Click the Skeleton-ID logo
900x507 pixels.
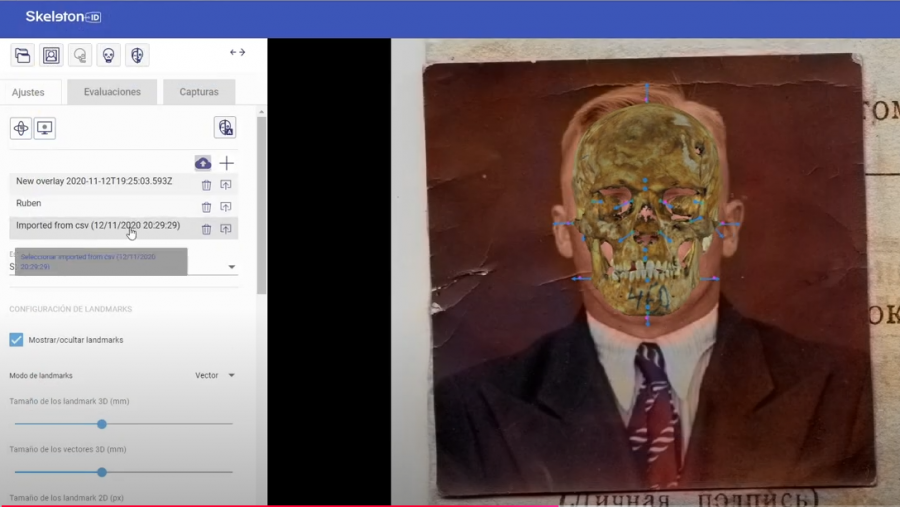(x=63, y=17)
